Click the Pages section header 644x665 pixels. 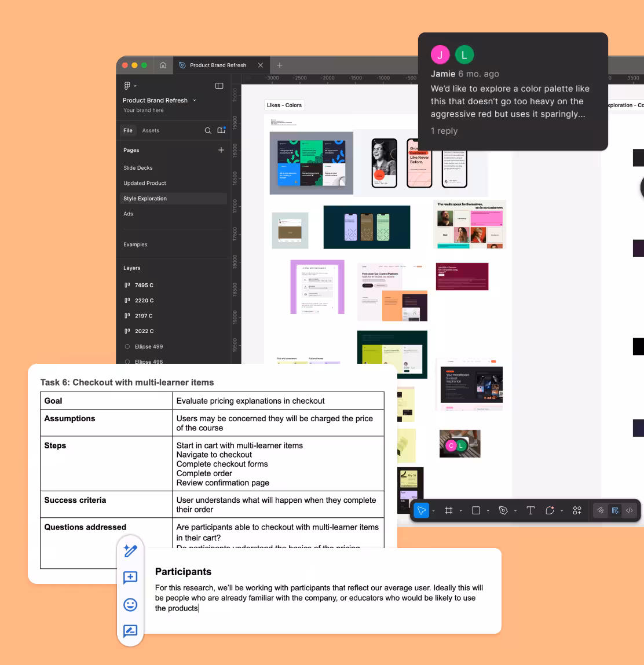[131, 150]
